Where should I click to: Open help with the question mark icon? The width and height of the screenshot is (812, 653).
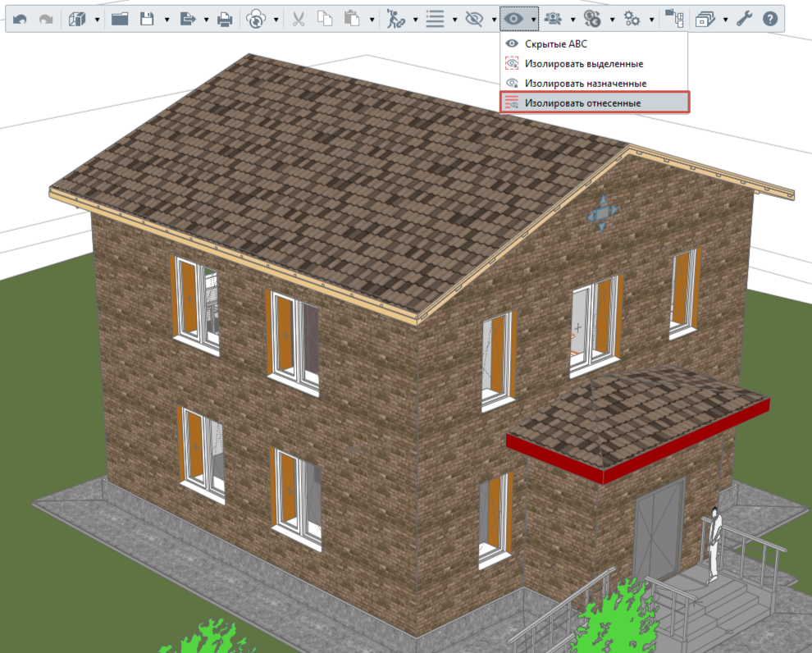point(770,20)
